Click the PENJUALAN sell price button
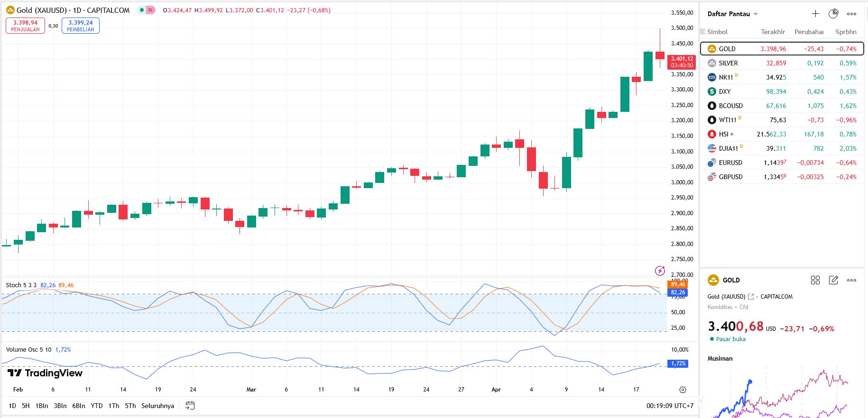 25,26
